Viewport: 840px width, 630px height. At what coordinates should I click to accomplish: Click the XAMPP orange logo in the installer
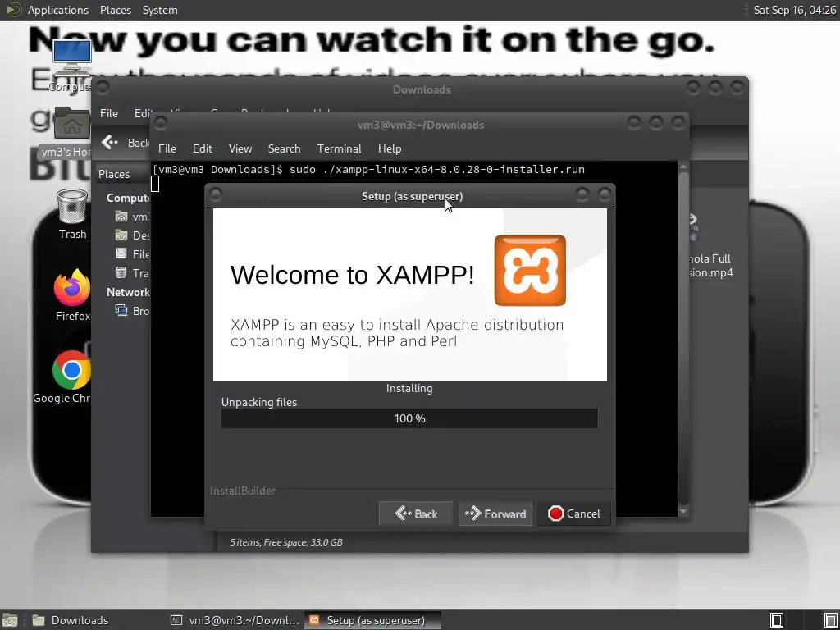click(x=530, y=271)
